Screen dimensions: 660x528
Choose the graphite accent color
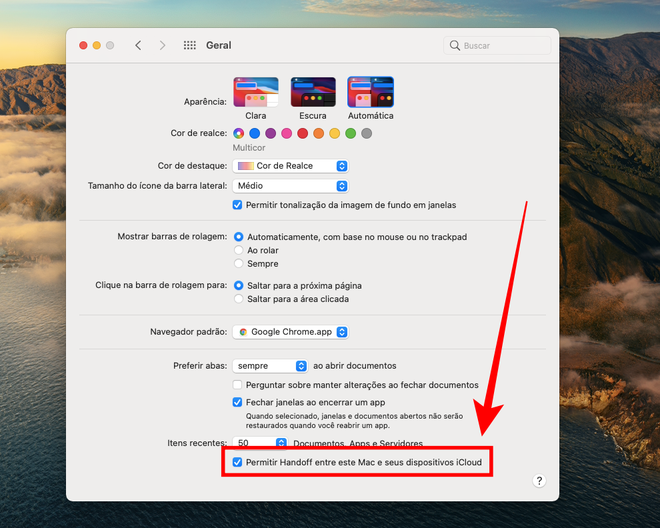pyautogui.click(x=367, y=133)
